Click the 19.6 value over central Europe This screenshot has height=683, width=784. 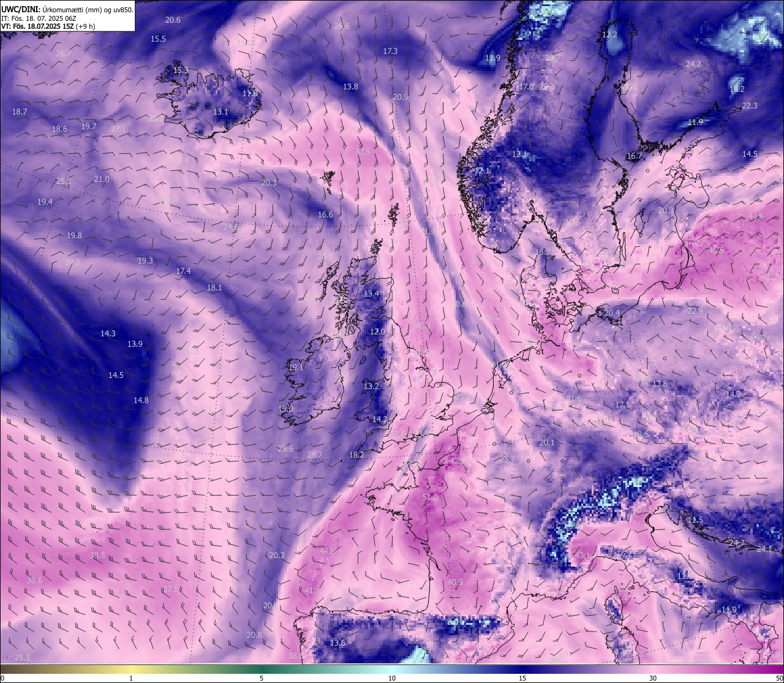641,434
